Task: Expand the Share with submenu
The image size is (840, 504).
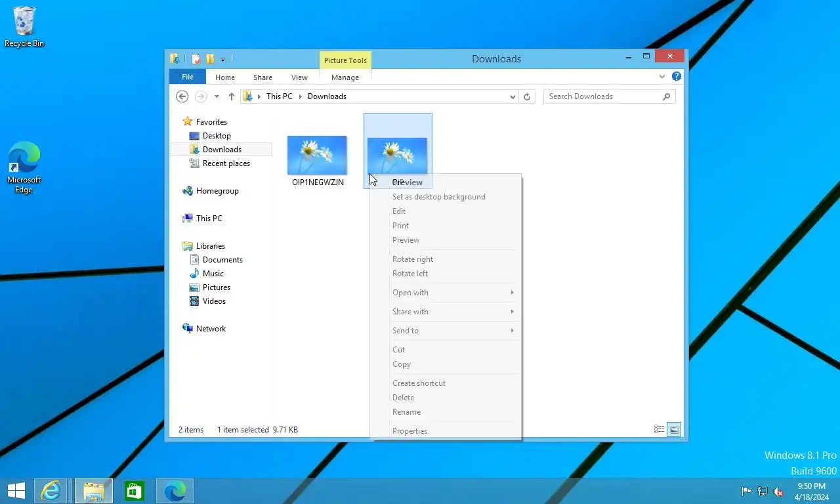Action: 446,312
